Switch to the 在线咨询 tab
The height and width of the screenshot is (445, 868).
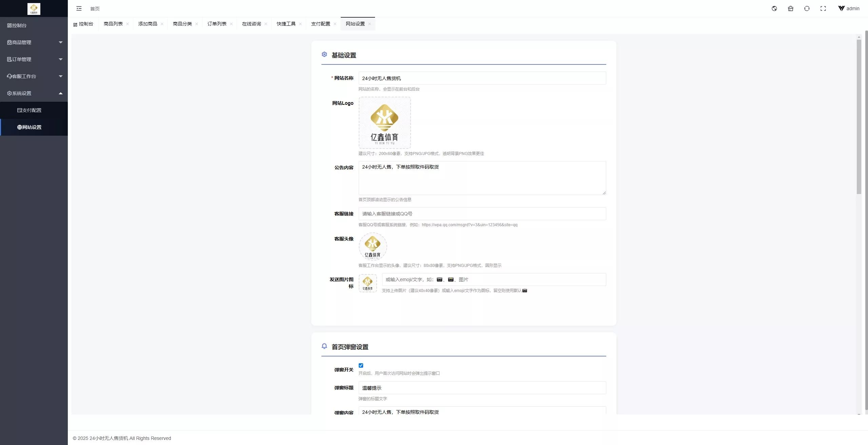(x=252, y=24)
